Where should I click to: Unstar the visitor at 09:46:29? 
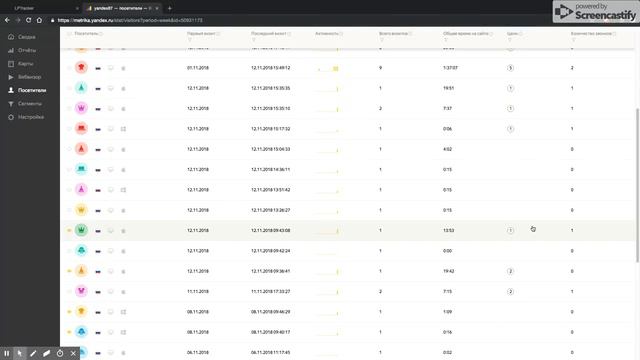point(69,312)
